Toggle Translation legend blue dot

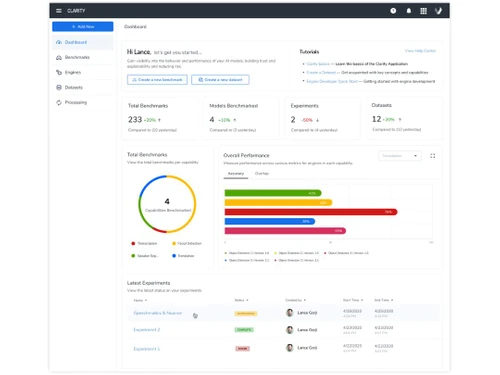(174, 256)
